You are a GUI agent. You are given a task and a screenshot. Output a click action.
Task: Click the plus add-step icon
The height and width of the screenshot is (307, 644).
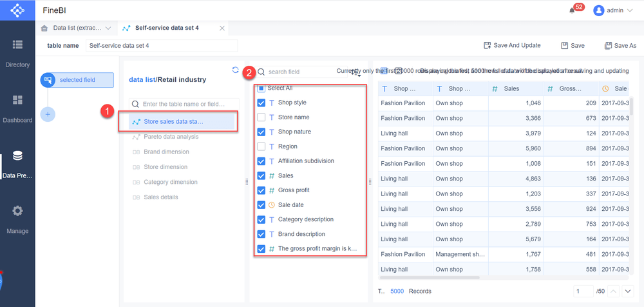[47, 114]
